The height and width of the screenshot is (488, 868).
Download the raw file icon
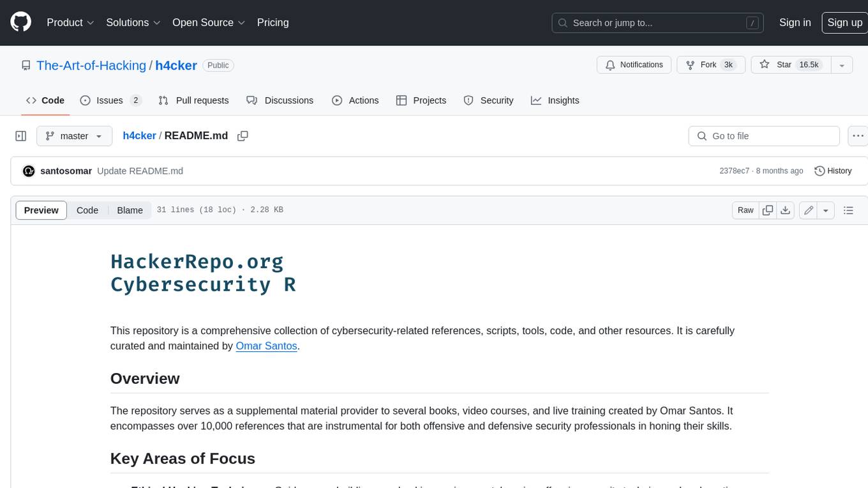click(786, 210)
